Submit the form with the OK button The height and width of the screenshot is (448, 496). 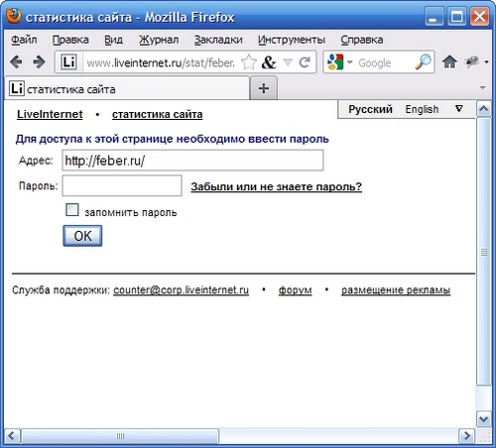click(82, 236)
